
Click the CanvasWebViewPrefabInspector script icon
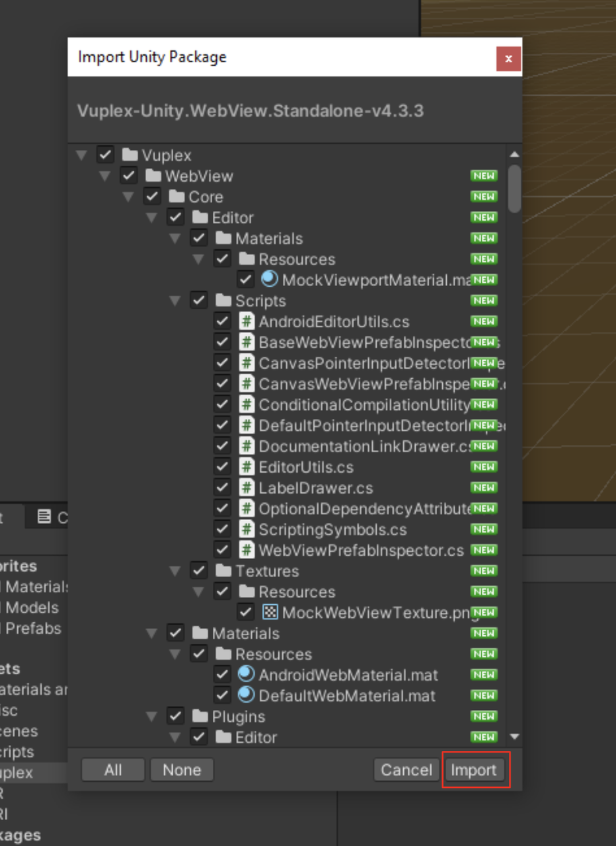(247, 384)
